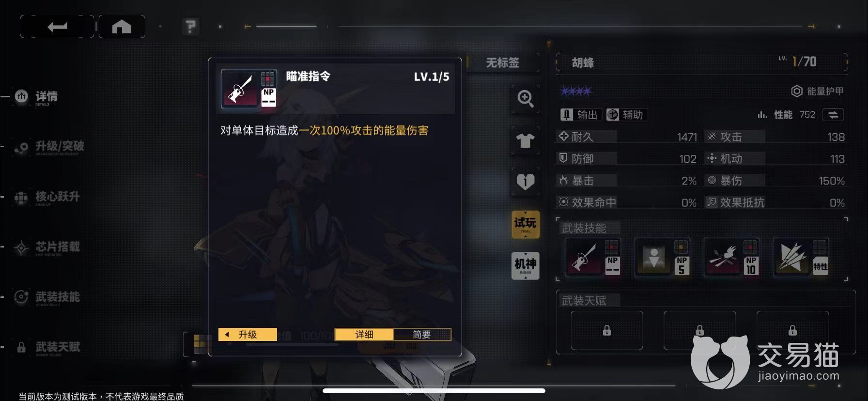Image resolution: width=868 pixels, height=401 pixels.
Task: Select the NP 5 armed skill icon
Action: coord(662,258)
